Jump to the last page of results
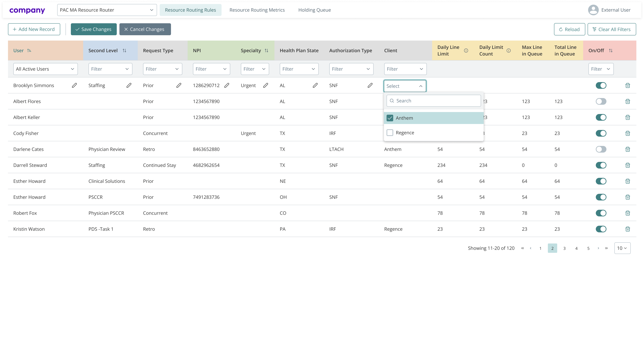The image size is (644, 361). coord(607,248)
